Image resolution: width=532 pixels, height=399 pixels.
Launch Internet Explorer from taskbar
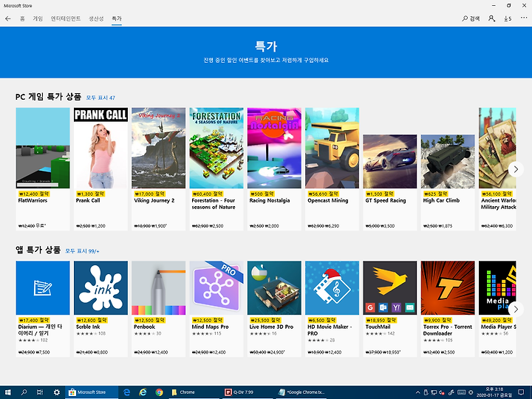tap(143, 392)
